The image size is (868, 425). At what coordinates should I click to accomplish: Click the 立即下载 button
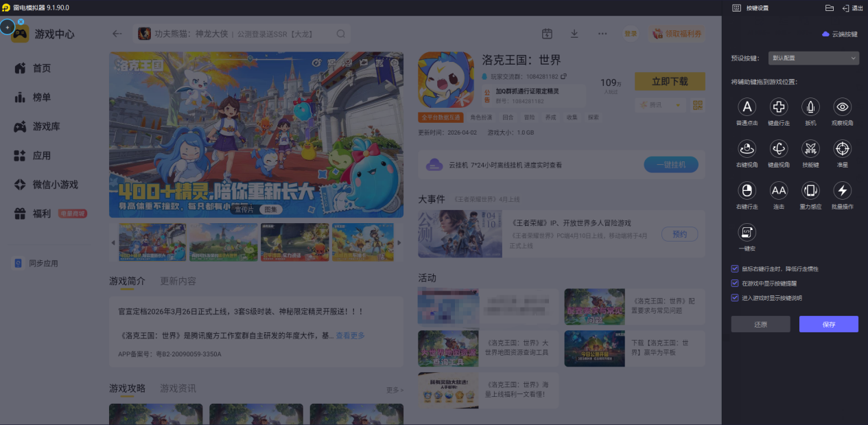point(670,81)
